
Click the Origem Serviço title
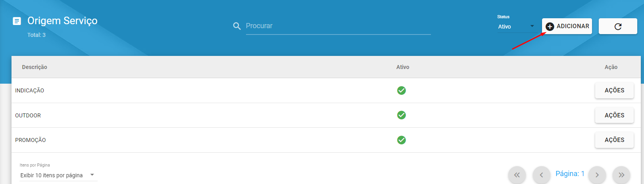(x=62, y=21)
